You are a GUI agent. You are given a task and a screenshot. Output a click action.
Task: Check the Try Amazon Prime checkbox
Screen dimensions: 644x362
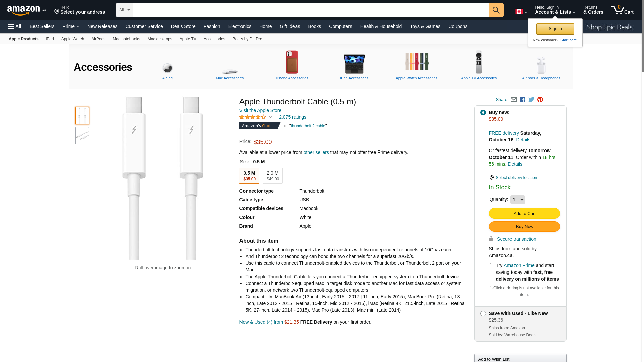[x=492, y=265]
